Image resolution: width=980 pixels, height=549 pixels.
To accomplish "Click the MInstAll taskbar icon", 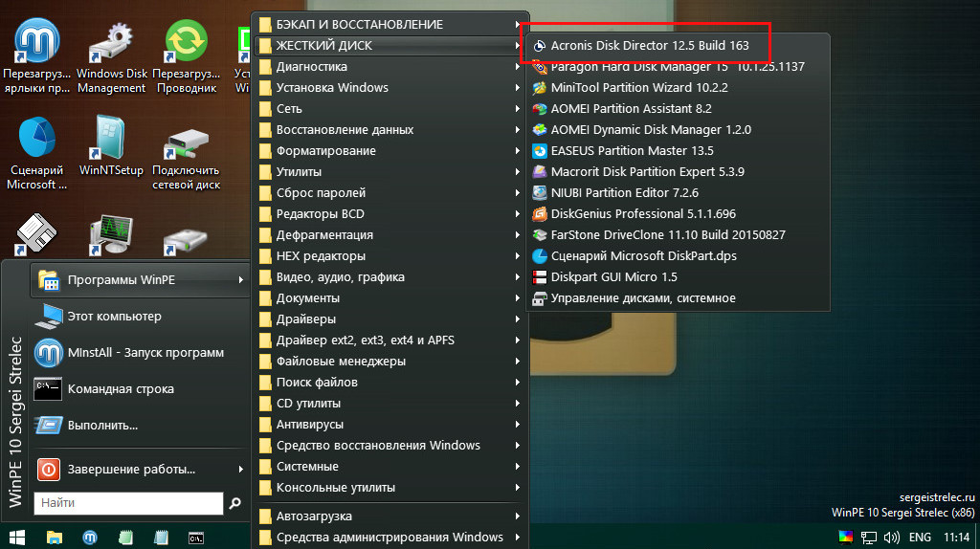I will pos(90,538).
